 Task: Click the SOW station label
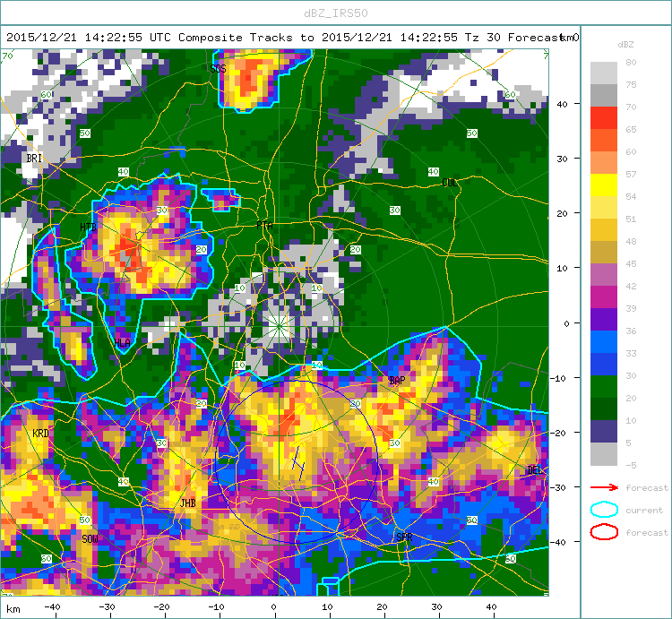90,539
